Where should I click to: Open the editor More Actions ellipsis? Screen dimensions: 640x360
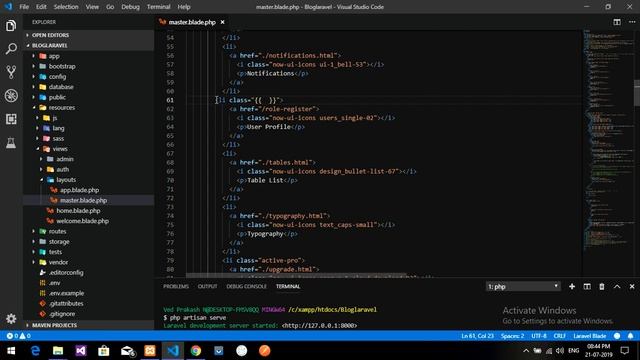(632, 22)
